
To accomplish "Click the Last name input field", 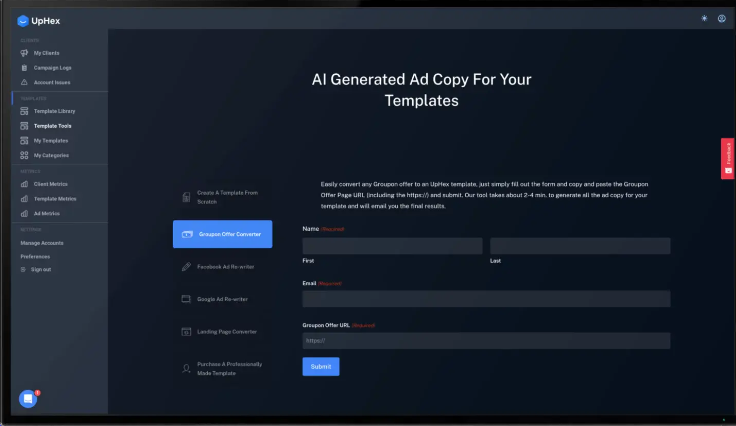I will [580, 246].
